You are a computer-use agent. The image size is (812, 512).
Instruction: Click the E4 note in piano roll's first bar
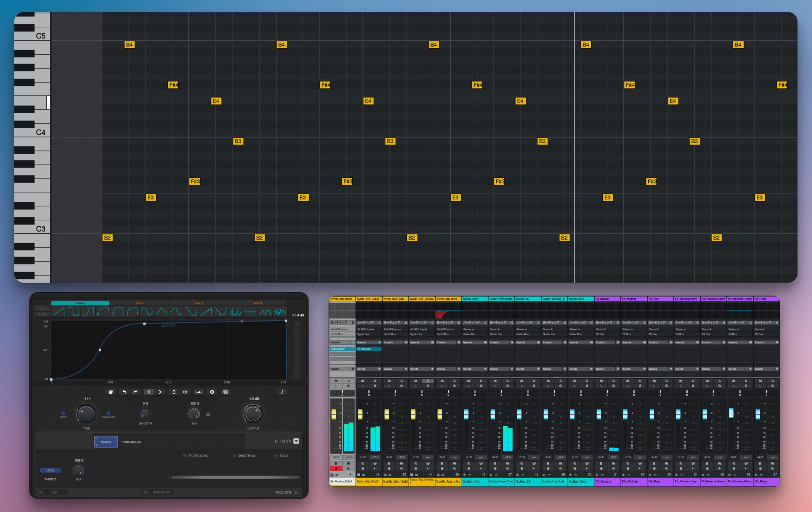pyautogui.click(x=216, y=101)
